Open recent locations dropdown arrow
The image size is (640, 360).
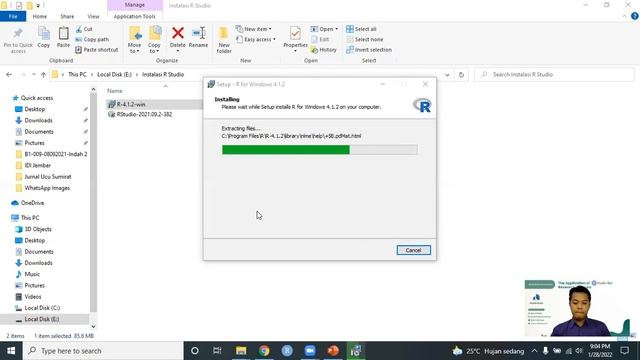pyautogui.click(x=33, y=75)
